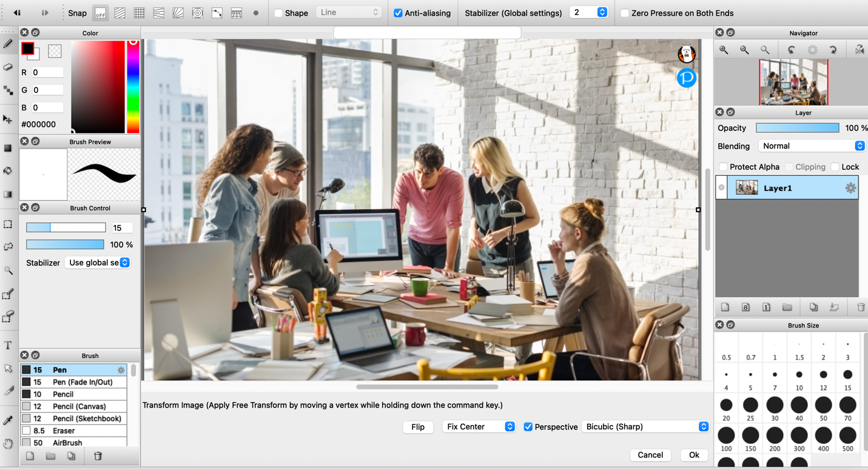Select the Eyedropper tool
The height and width of the screenshot is (470, 868).
(x=8, y=420)
